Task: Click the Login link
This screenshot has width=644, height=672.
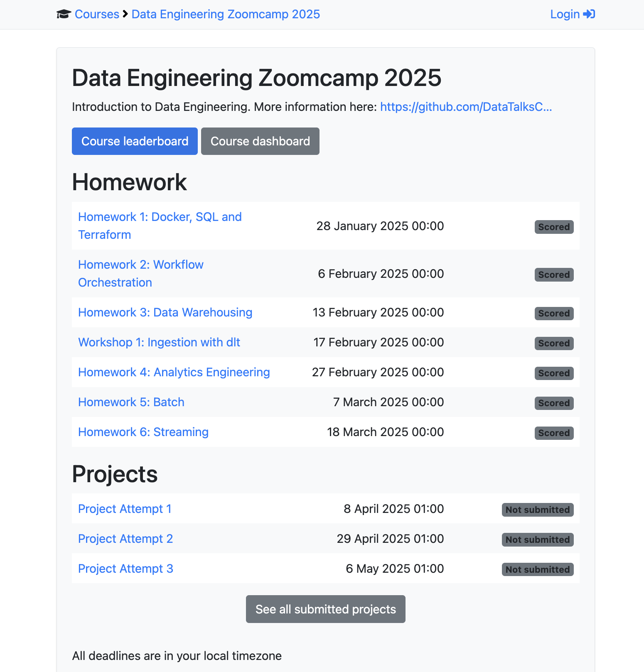Action: 564,14
